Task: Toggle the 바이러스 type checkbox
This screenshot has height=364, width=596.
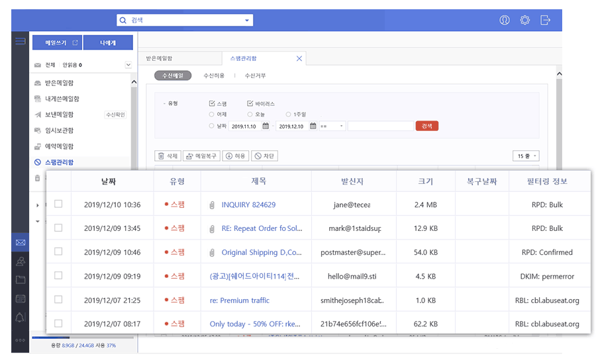Action: (250, 103)
